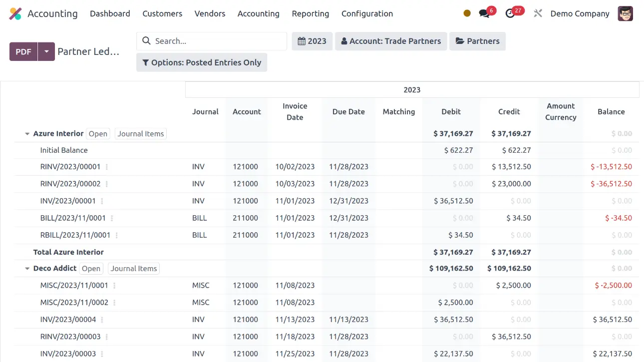Click the developer tools wrench icon
Image resolution: width=644 pixels, height=362 pixels.
538,14
